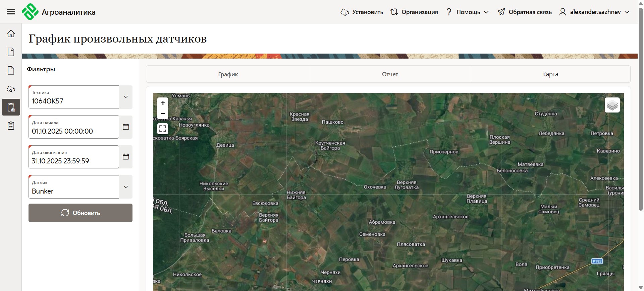
Task: Click the Установить button
Action: pyautogui.click(x=362, y=12)
